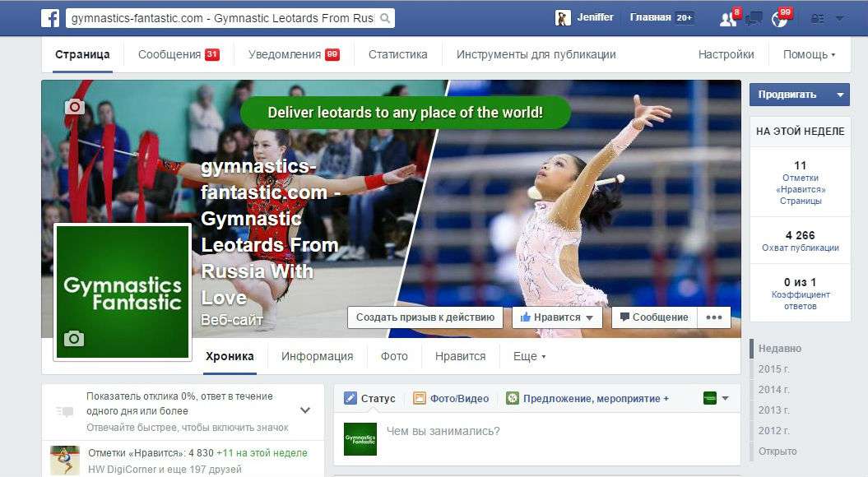868x477 pixels.
Task: Click the Предложение, мероприятие icon
Action: pos(513,398)
